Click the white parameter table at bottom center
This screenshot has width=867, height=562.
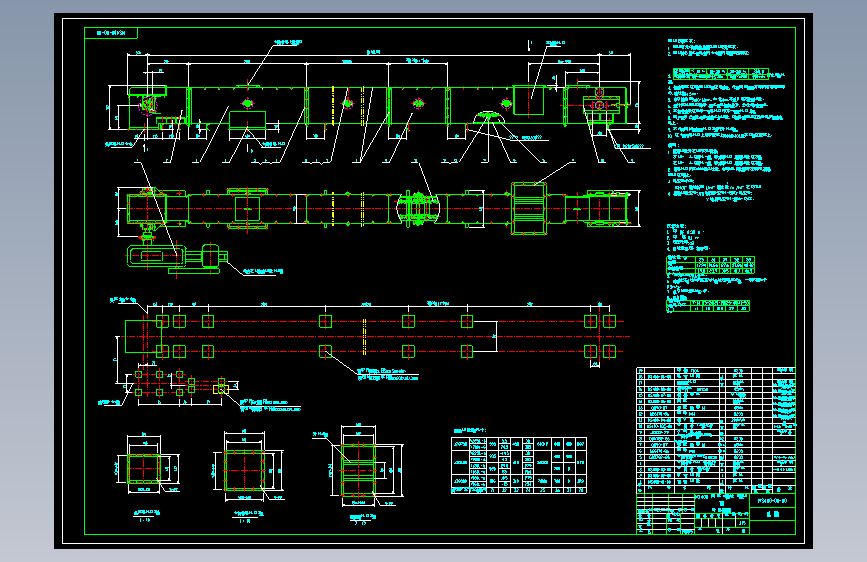[x=519, y=465]
